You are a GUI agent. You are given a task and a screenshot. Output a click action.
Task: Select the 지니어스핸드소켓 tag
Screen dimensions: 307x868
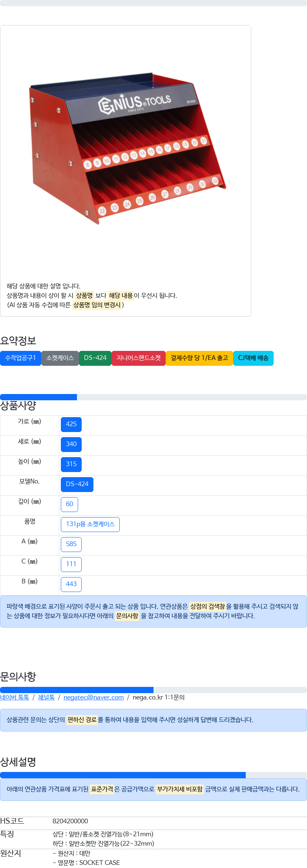click(139, 358)
